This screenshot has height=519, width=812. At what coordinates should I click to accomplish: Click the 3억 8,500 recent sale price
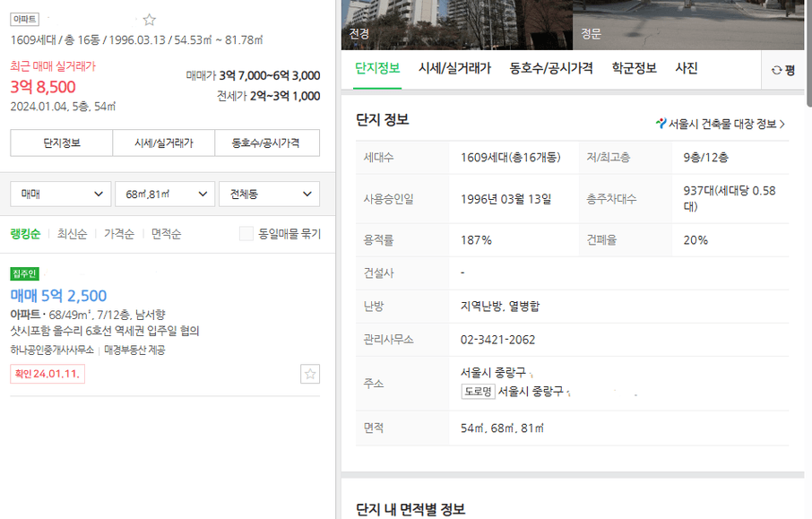tap(43, 87)
